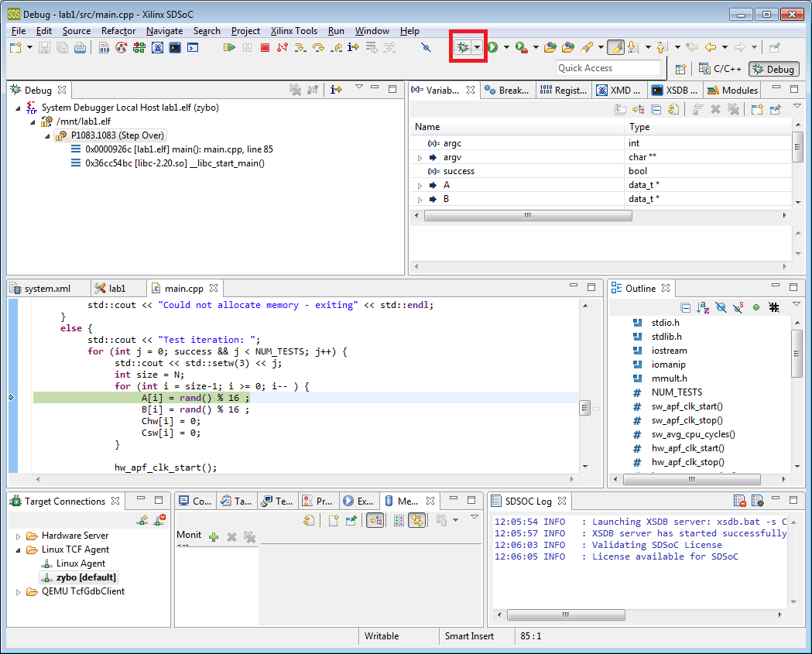Toggle Show Type Names in Variables view

pos(620,109)
